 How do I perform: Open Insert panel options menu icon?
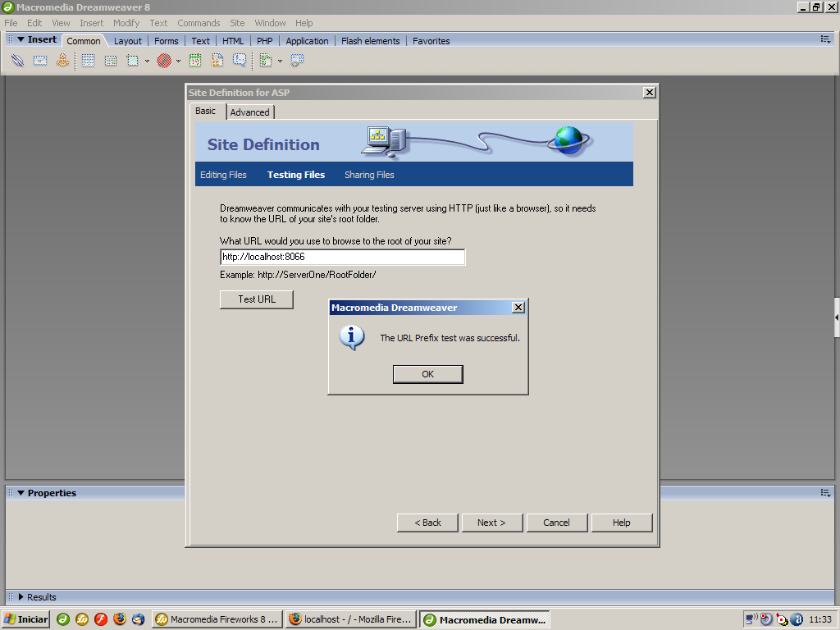pos(825,39)
